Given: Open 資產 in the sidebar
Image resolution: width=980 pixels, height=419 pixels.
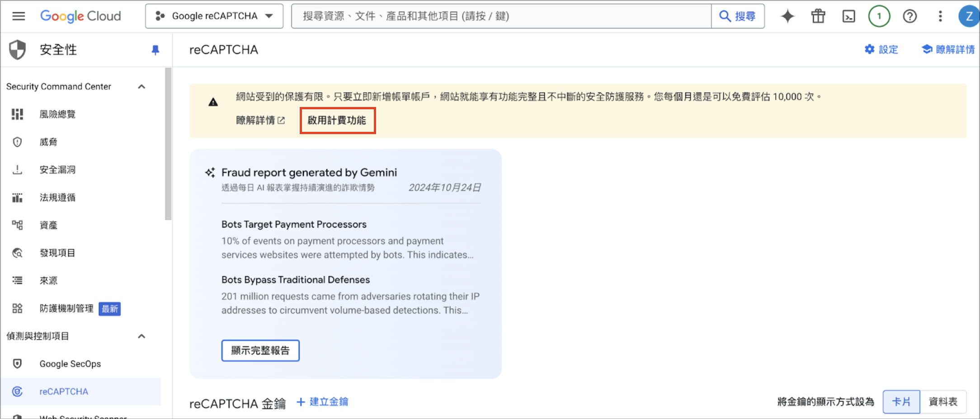Looking at the screenshot, I should tap(48, 225).
